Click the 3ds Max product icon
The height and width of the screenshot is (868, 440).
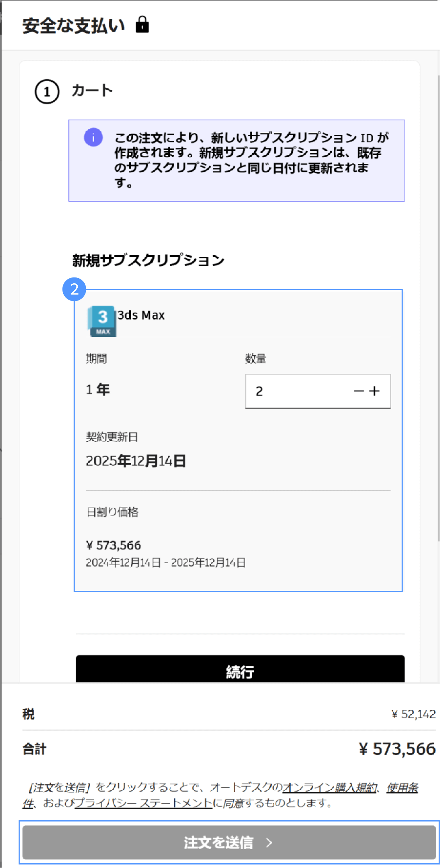[x=102, y=321]
